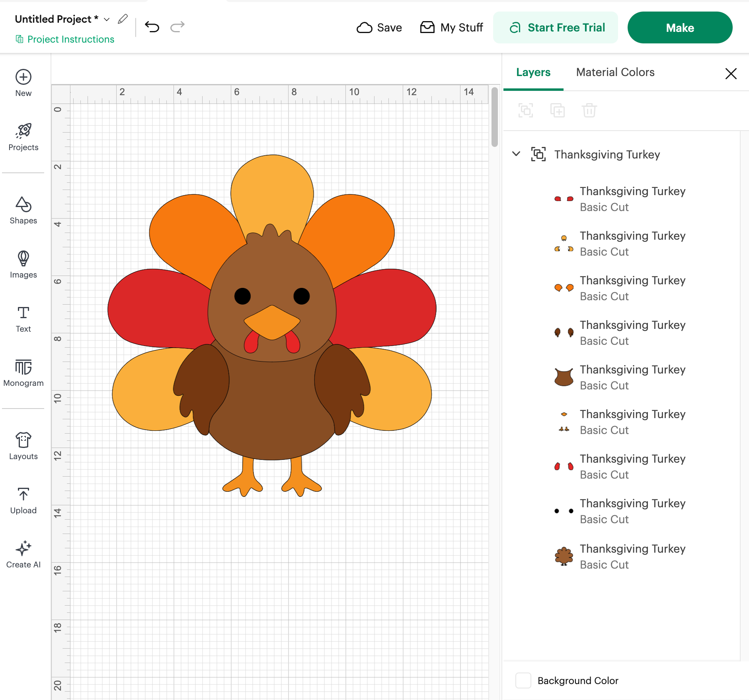Screen dimensions: 749x700
Task: Click the group layers icon in Layers toolbar
Action: (x=526, y=110)
